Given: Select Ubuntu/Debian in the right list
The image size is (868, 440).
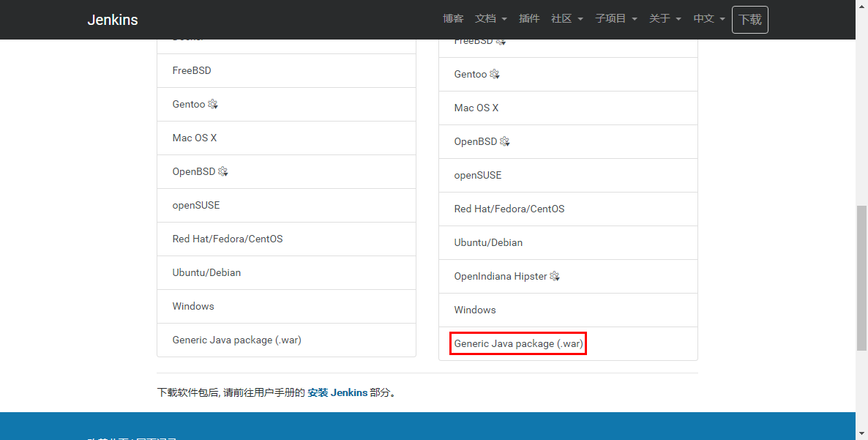Looking at the screenshot, I should coord(568,243).
